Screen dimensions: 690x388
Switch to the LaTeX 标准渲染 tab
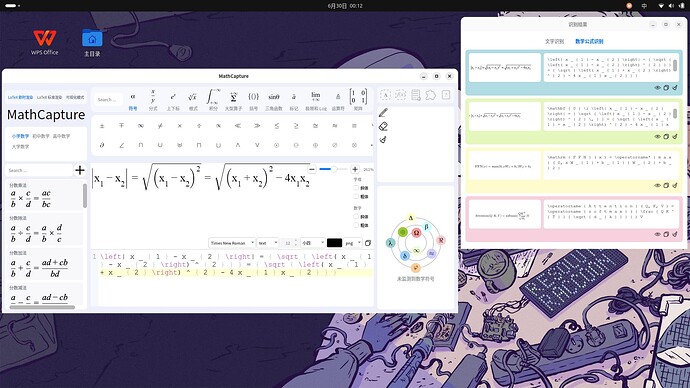click(49, 97)
